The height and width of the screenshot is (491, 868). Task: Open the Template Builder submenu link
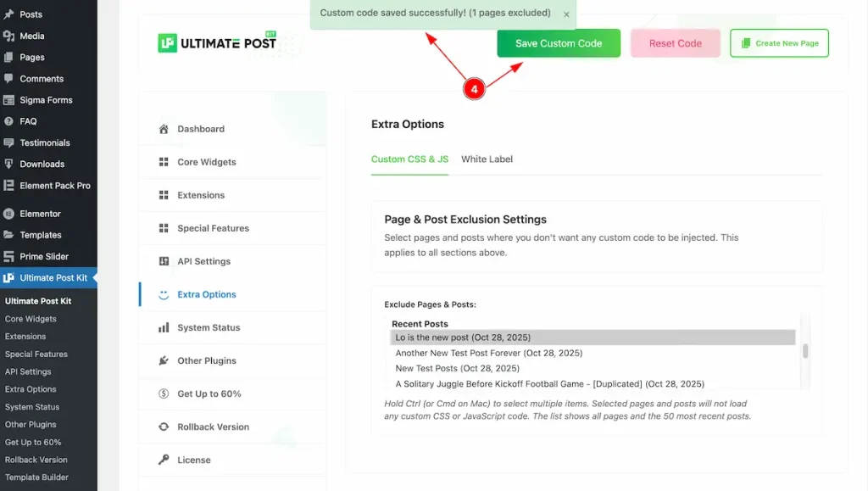[36, 477]
